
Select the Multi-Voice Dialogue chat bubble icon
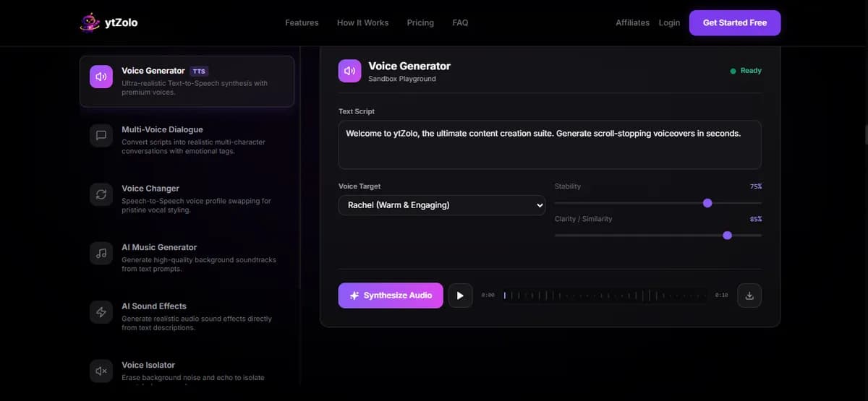[x=101, y=135]
